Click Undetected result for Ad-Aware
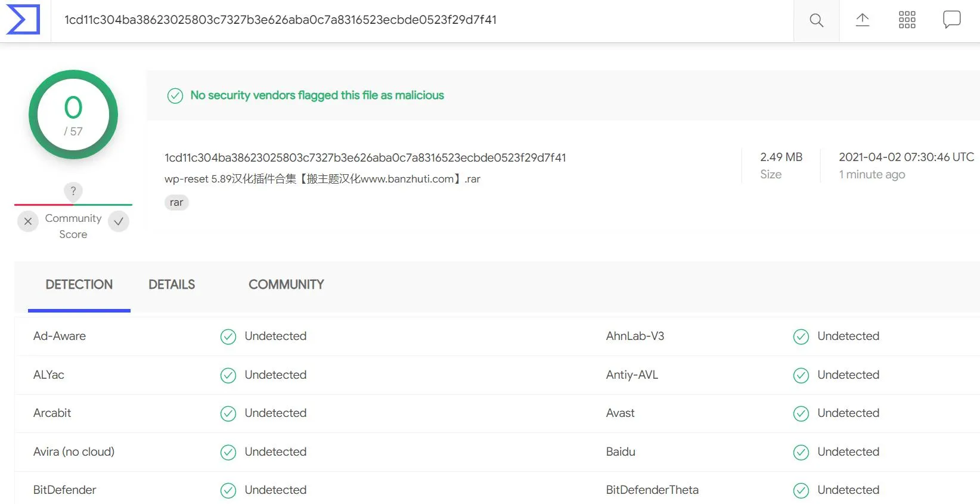This screenshot has height=504, width=980. [275, 336]
